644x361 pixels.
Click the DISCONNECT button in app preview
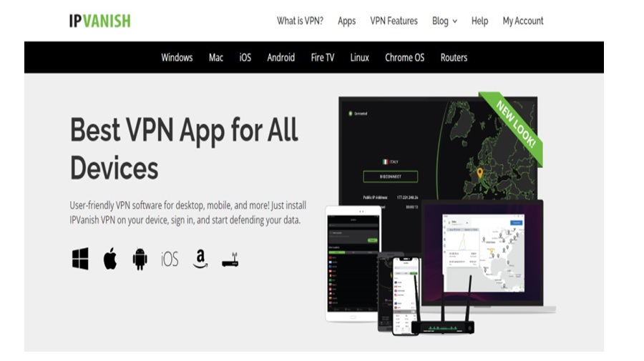[391, 177]
